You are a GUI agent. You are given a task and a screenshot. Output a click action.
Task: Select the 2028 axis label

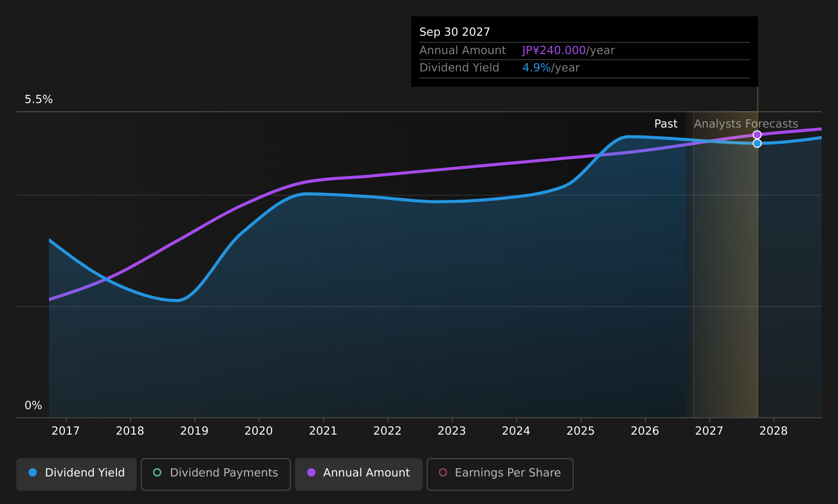pos(774,431)
